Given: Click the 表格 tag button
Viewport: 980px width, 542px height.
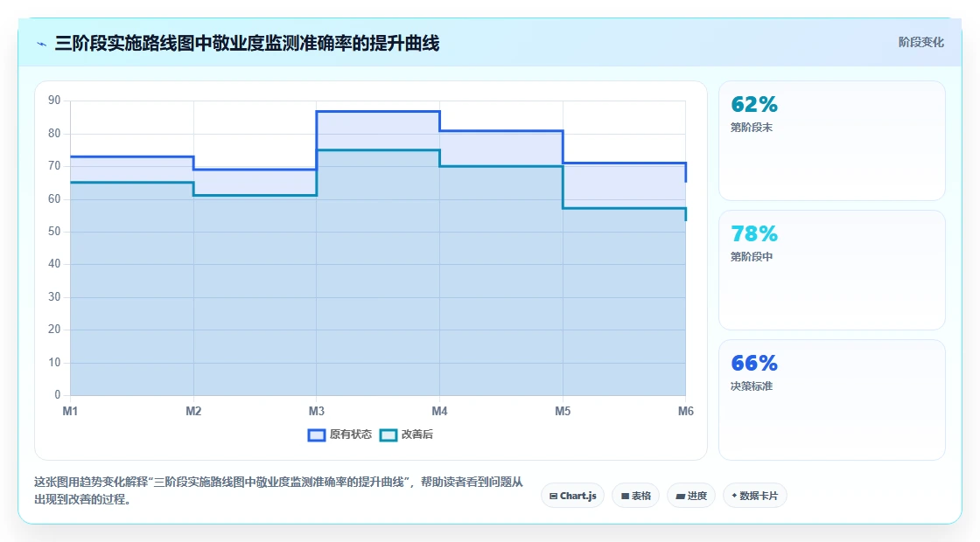Looking at the screenshot, I should pos(635,496).
